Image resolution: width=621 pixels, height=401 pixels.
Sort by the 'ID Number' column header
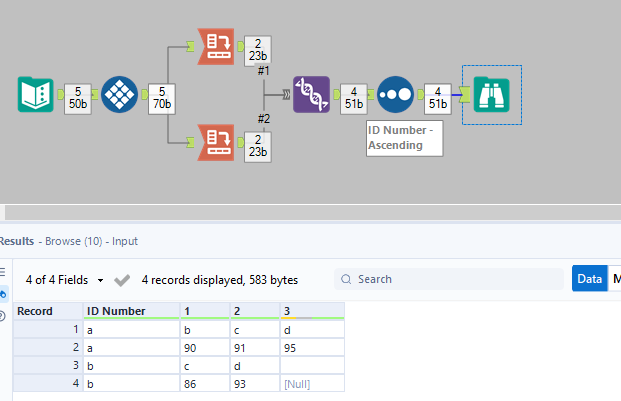click(130, 311)
